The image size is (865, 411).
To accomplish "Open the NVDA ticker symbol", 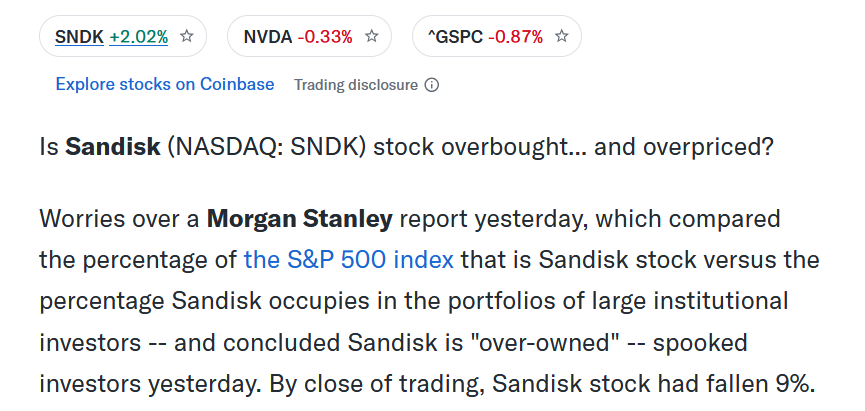I will pos(268,37).
